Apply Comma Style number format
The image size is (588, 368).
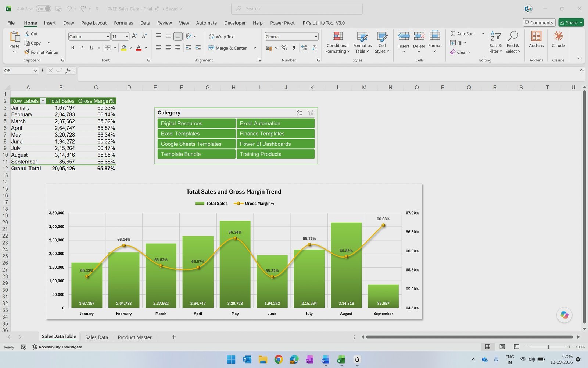pos(293,48)
